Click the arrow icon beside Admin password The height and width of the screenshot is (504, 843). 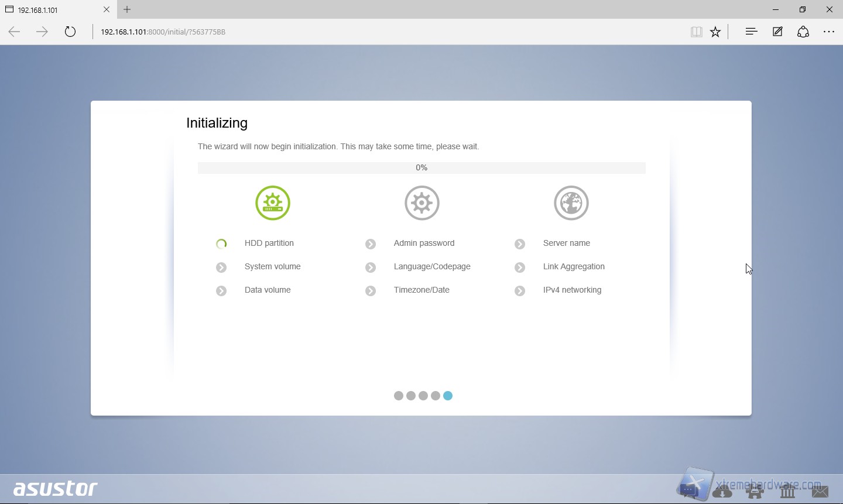pyautogui.click(x=371, y=244)
